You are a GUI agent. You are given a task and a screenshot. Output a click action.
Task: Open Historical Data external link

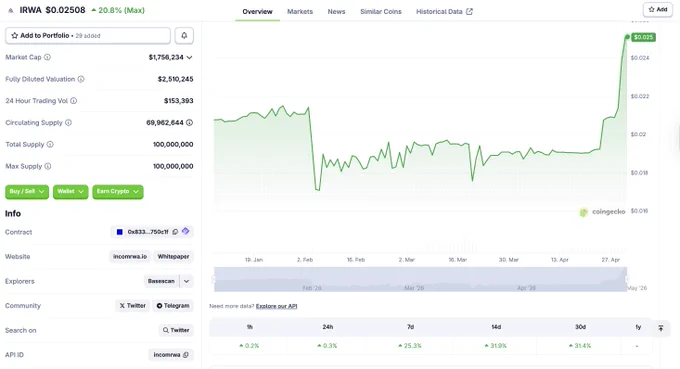[444, 12]
